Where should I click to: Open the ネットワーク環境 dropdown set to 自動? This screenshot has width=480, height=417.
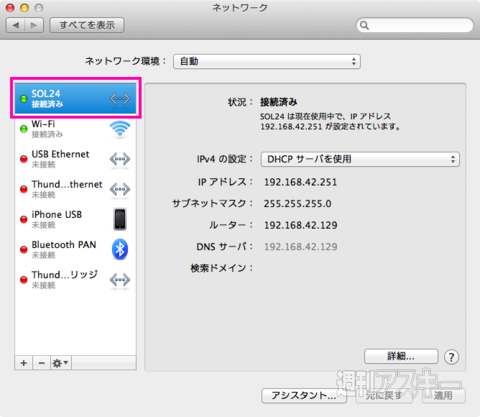pyautogui.click(x=267, y=61)
